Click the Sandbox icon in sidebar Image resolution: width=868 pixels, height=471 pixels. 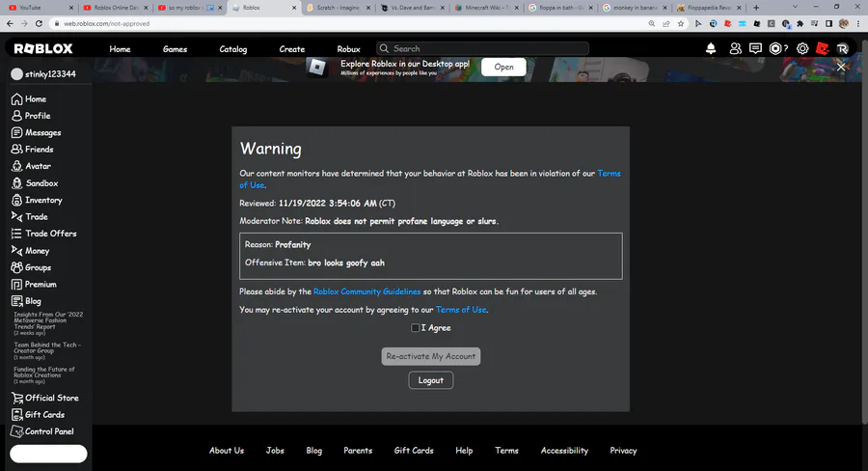coord(17,182)
